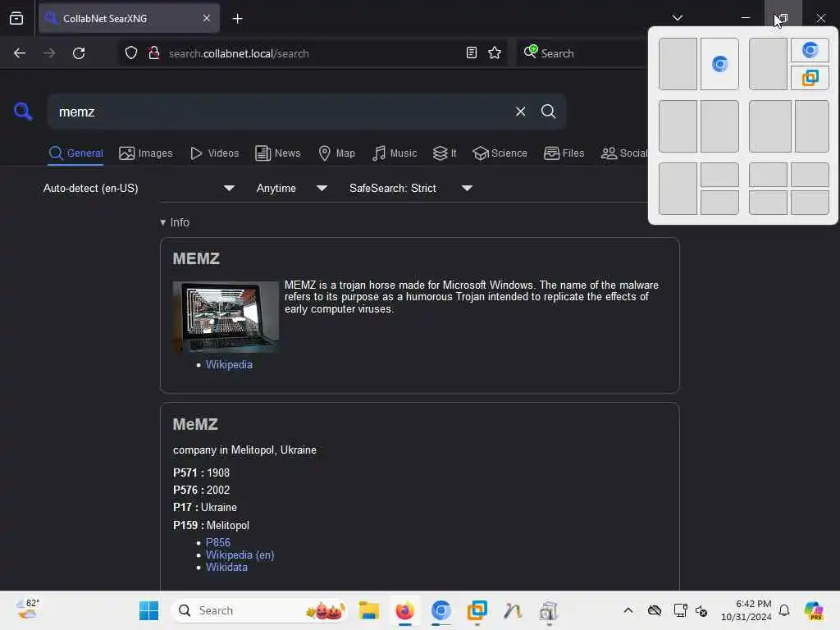Image resolution: width=840 pixels, height=630 pixels.
Task: Close the CollabNet SearXNG tab
Action: 207,18
